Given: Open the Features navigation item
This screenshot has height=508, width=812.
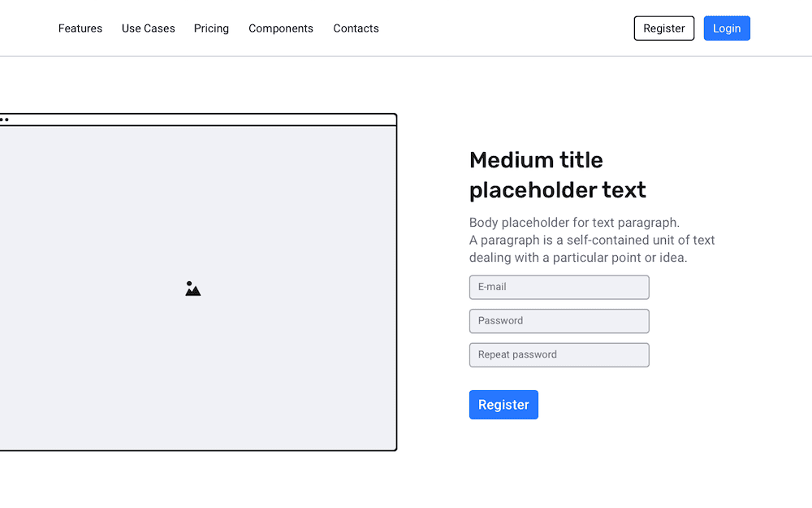Looking at the screenshot, I should [80, 28].
